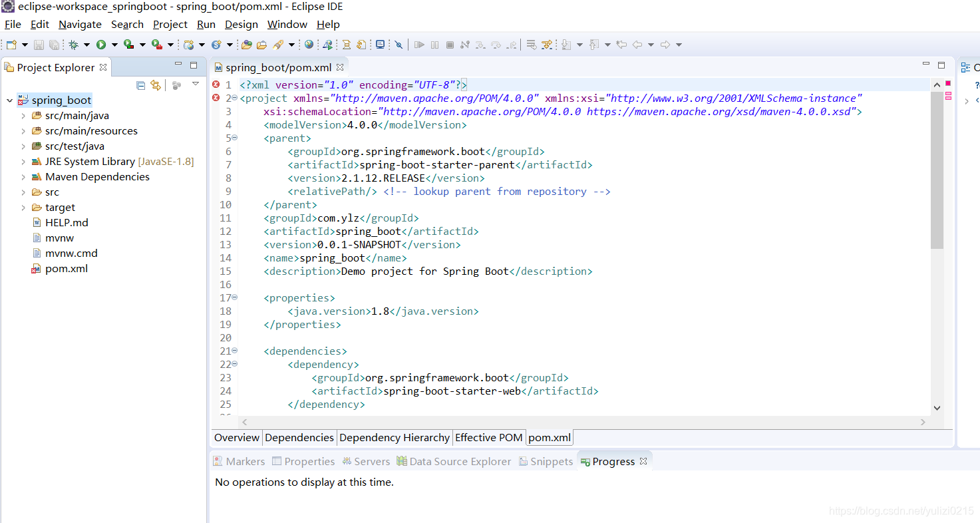The width and height of the screenshot is (980, 523).
Task: Click the editor vertical scrollbar thumb
Action: (x=937, y=170)
